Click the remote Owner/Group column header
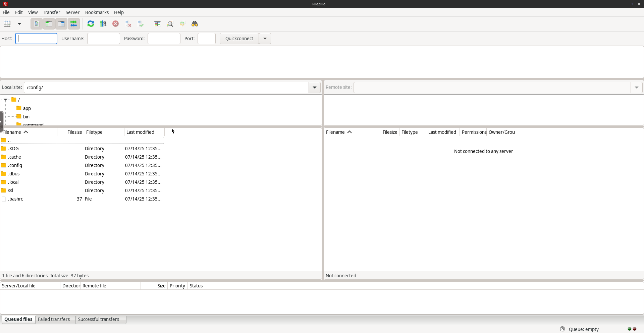 click(x=501, y=132)
